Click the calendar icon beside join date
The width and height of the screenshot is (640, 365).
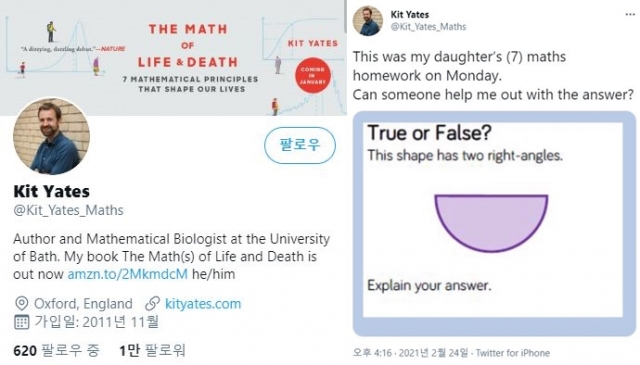[22, 322]
